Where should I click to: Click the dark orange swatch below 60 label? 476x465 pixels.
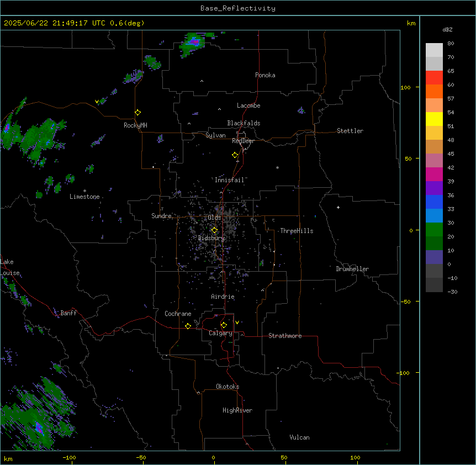434,91
